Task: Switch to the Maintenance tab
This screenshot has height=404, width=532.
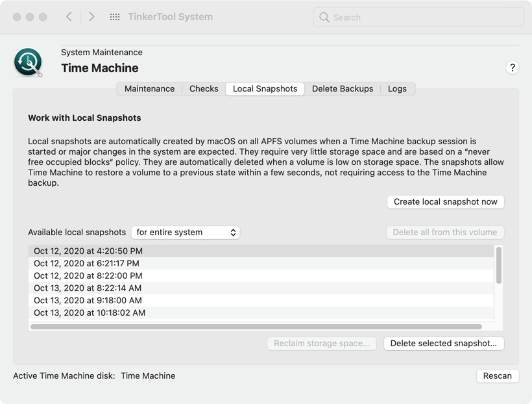Action: [x=149, y=89]
